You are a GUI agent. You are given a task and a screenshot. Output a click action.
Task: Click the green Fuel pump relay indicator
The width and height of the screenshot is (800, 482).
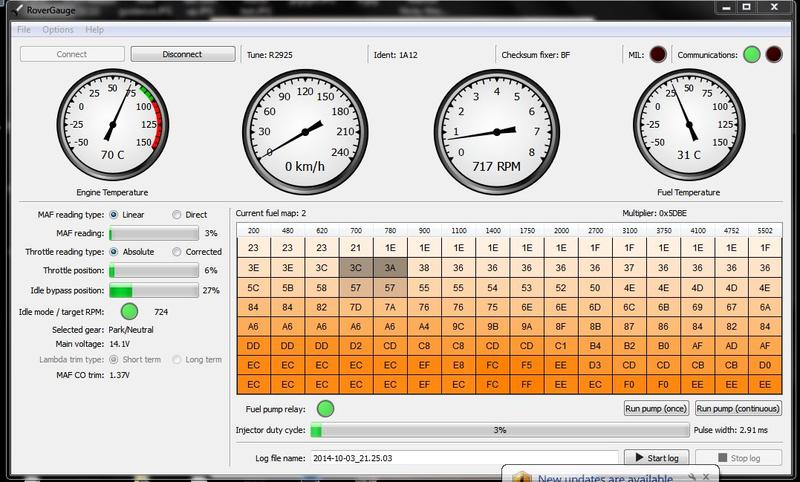pyautogui.click(x=325, y=408)
